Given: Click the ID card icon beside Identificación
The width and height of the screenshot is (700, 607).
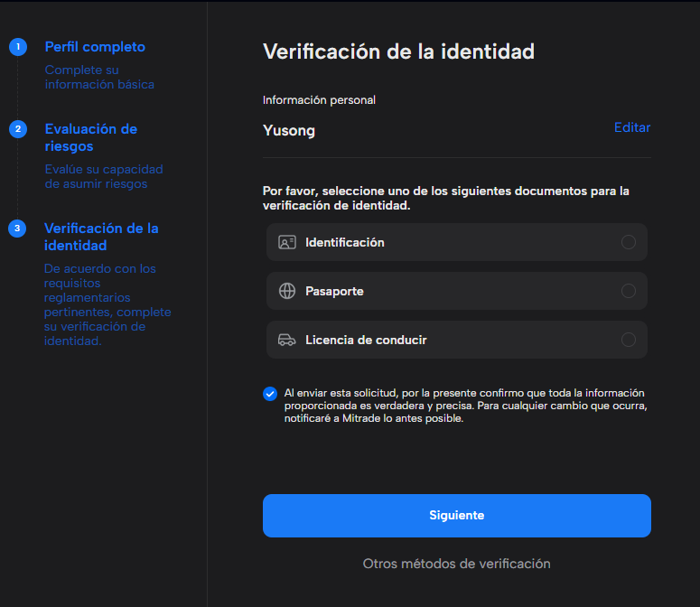Looking at the screenshot, I should [287, 242].
